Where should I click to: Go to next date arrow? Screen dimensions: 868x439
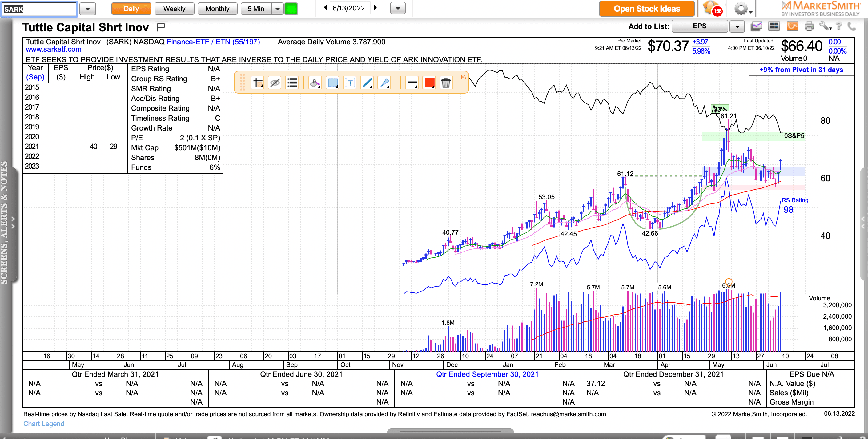coord(375,7)
